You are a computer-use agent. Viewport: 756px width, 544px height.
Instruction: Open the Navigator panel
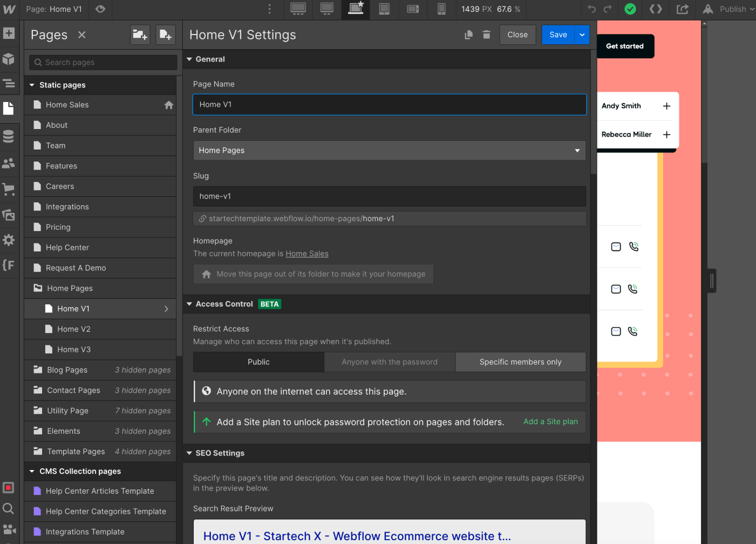[8, 84]
